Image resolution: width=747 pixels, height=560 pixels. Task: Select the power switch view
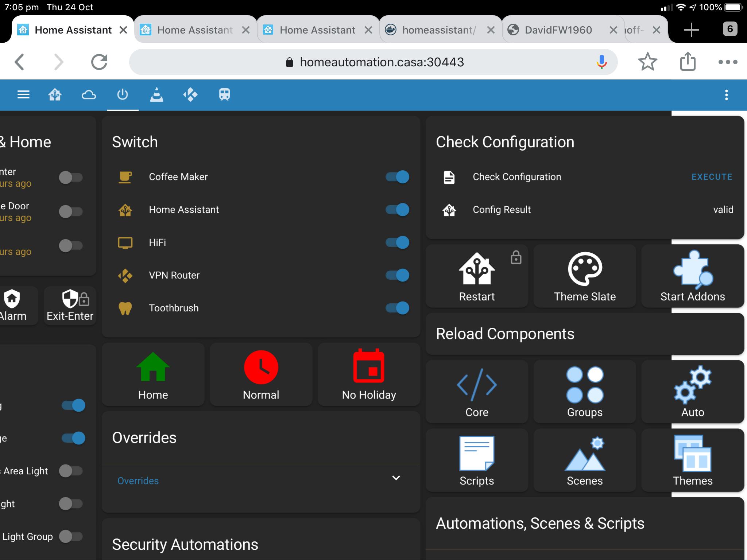coord(123,95)
